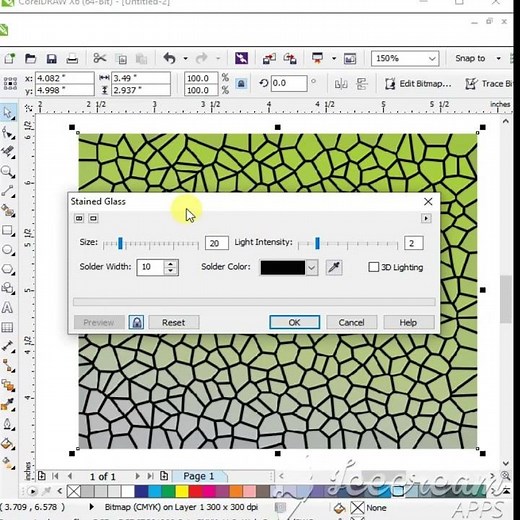The width and height of the screenshot is (520, 520).
Task: Select the Basic Shapes tool
Action: coord(7,288)
